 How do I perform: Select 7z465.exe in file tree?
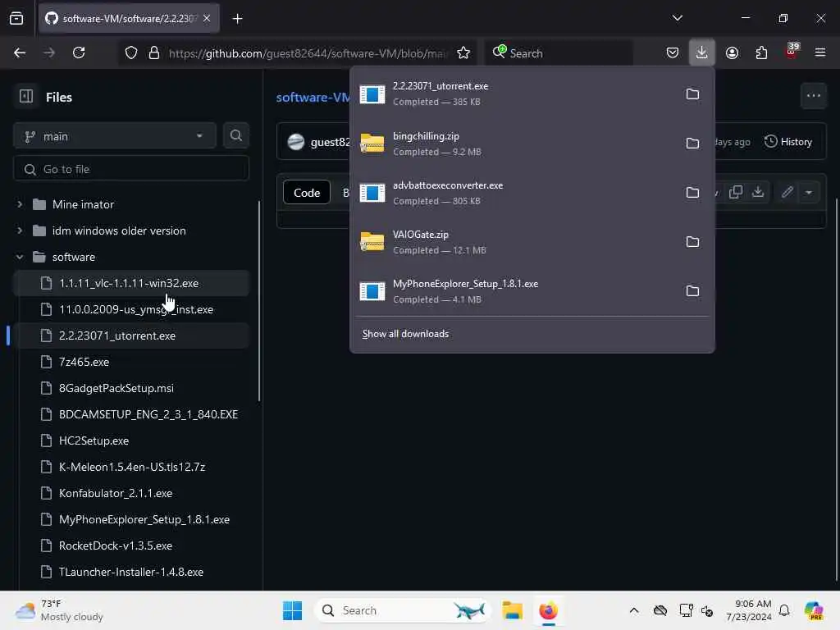131,362
